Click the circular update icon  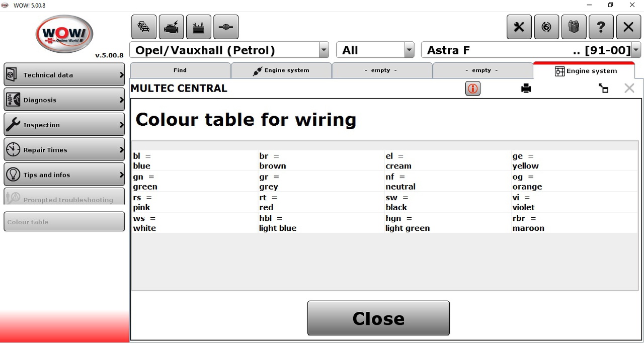(x=546, y=27)
